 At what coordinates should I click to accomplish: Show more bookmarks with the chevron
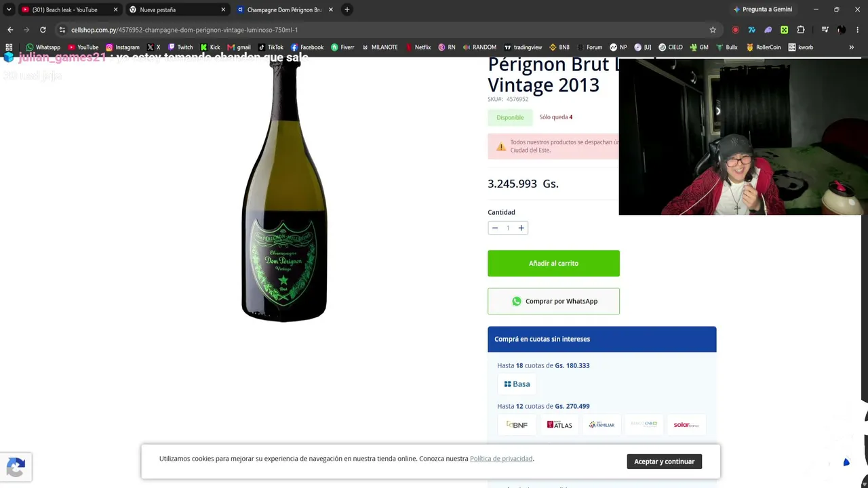(x=852, y=47)
